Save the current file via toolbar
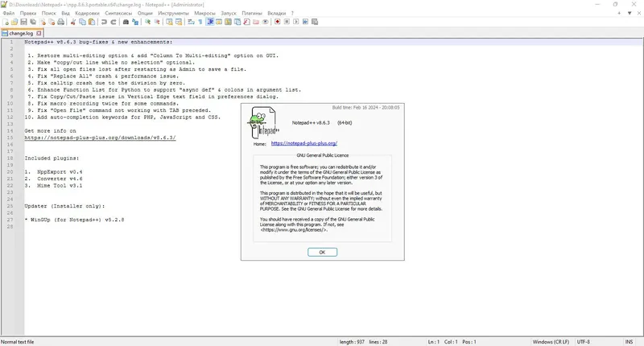This screenshot has width=644, height=346. (x=23, y=22)
